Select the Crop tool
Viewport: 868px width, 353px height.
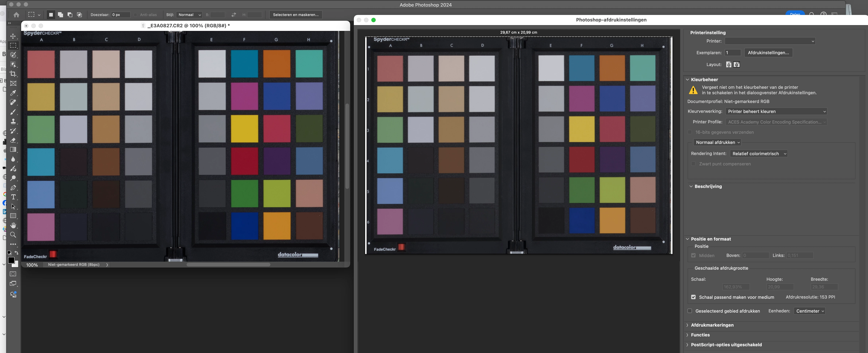13,74
